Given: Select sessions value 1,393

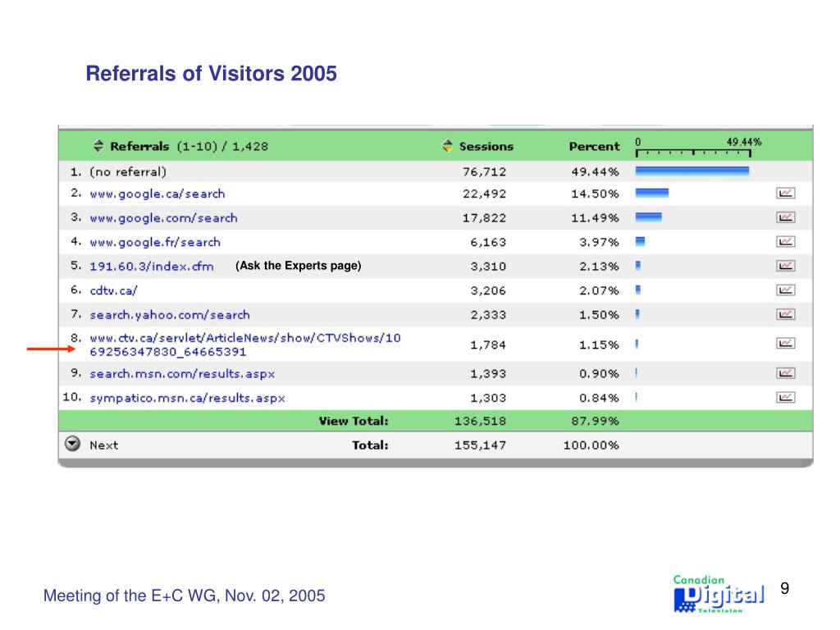Looking at the screenshot, I should click(x=488, y=374).
